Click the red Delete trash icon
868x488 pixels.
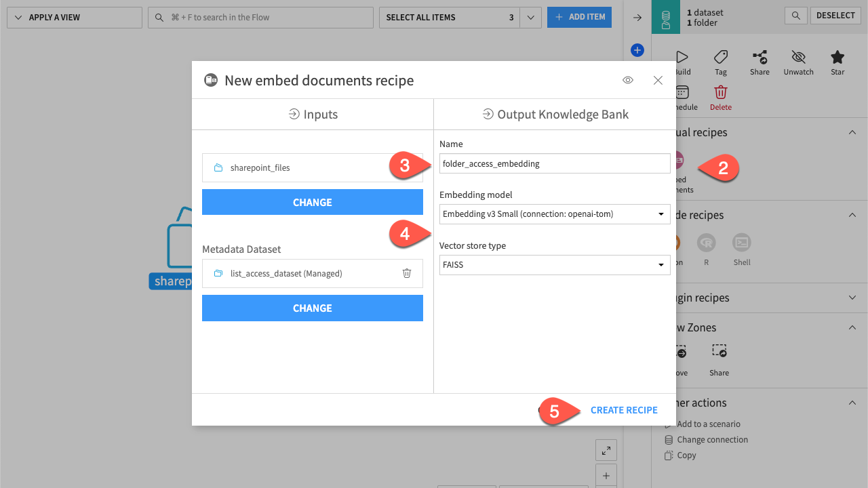point(720,91)
